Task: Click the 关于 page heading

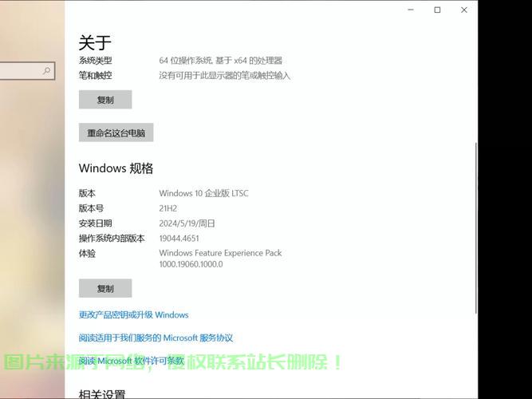Action: click(x=95, y=42)
